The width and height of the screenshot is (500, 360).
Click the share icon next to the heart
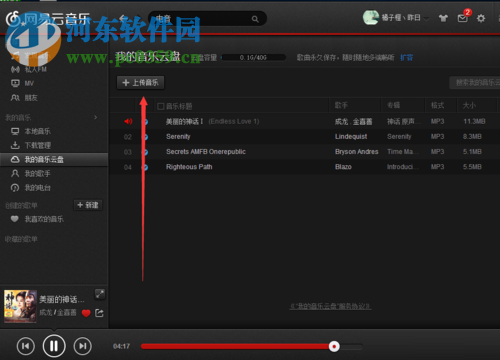point(99,313)
